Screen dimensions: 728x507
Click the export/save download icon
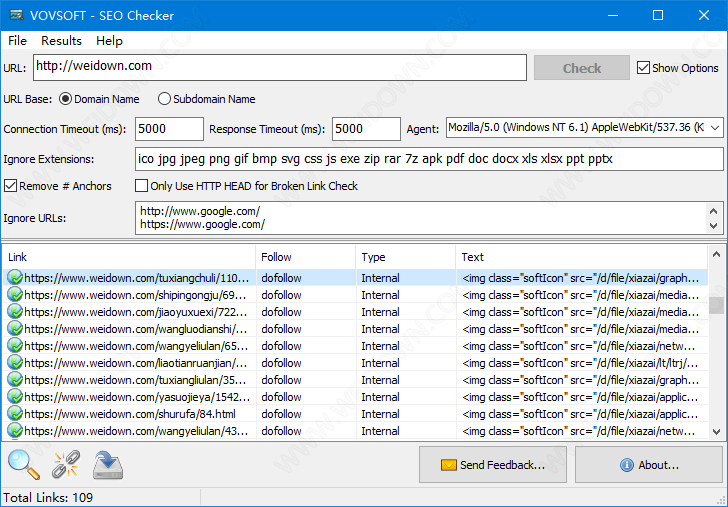(108, 465)
